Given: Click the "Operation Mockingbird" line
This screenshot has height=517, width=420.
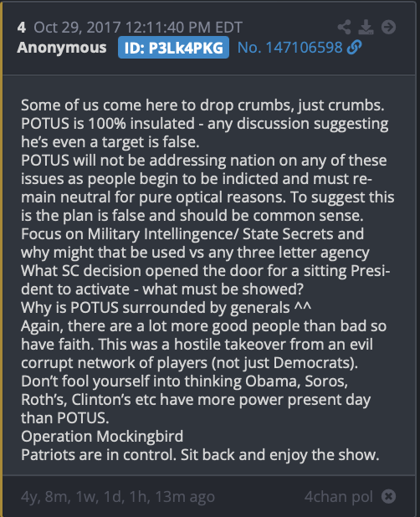Looking at the screenshot, I should click(x=102, y=436).
